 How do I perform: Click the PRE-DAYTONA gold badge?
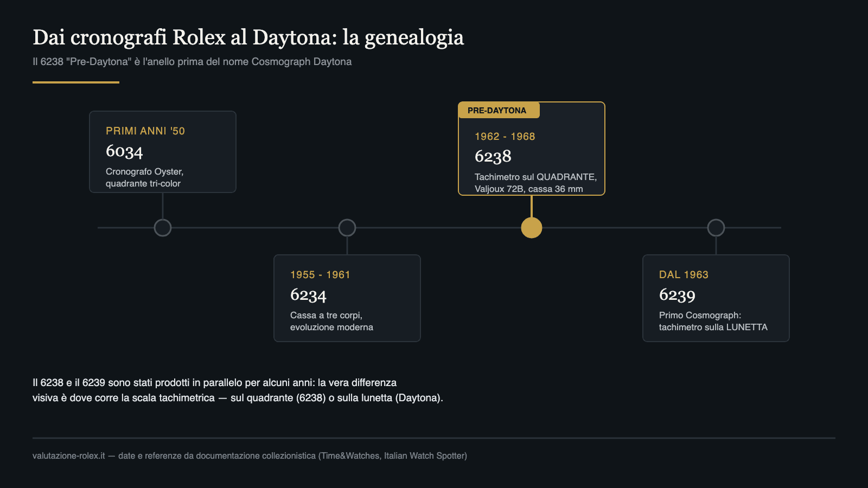(499, 110)
